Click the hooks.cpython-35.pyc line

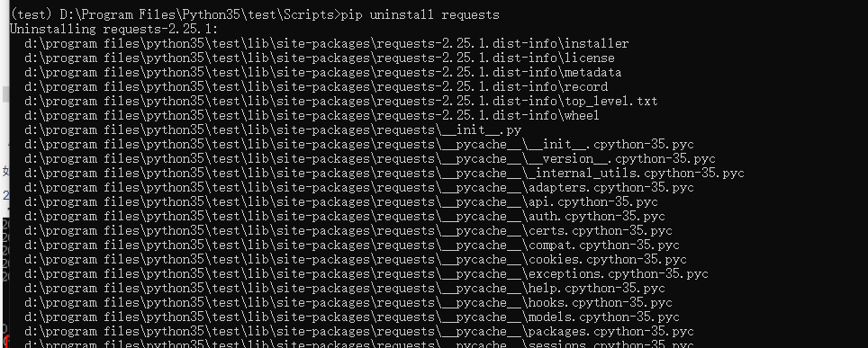click(348, 303)
